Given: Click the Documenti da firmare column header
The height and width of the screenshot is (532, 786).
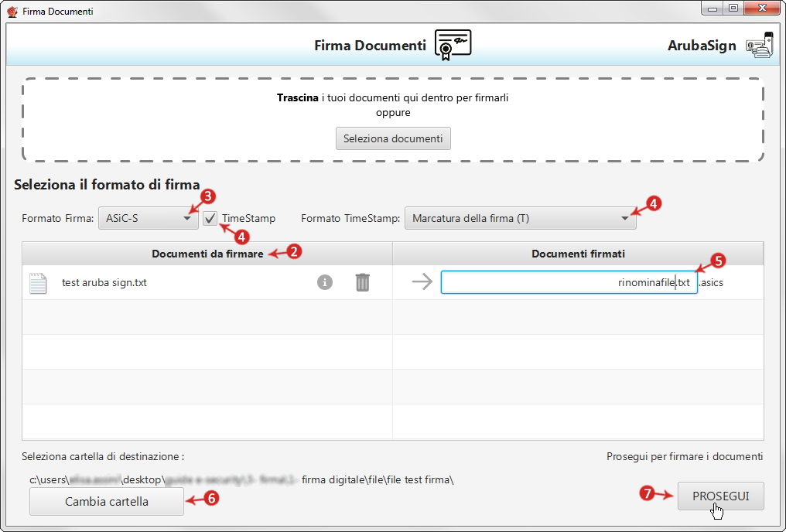Looking at the screenshot, I should pyautogui.click(x=207, y=254).
